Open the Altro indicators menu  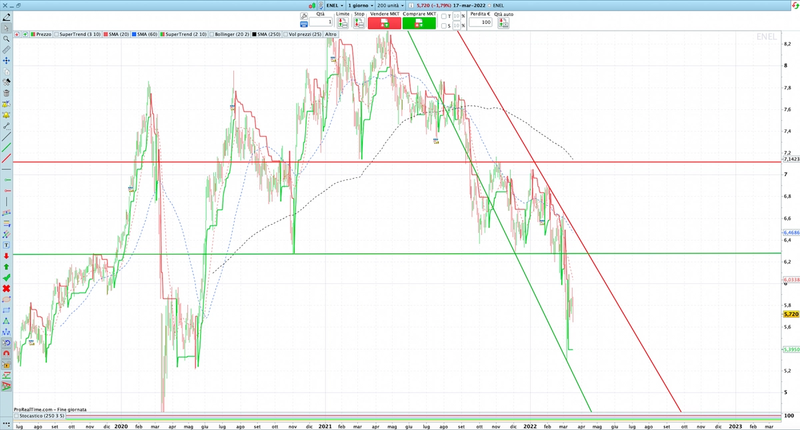coord(331,34)
